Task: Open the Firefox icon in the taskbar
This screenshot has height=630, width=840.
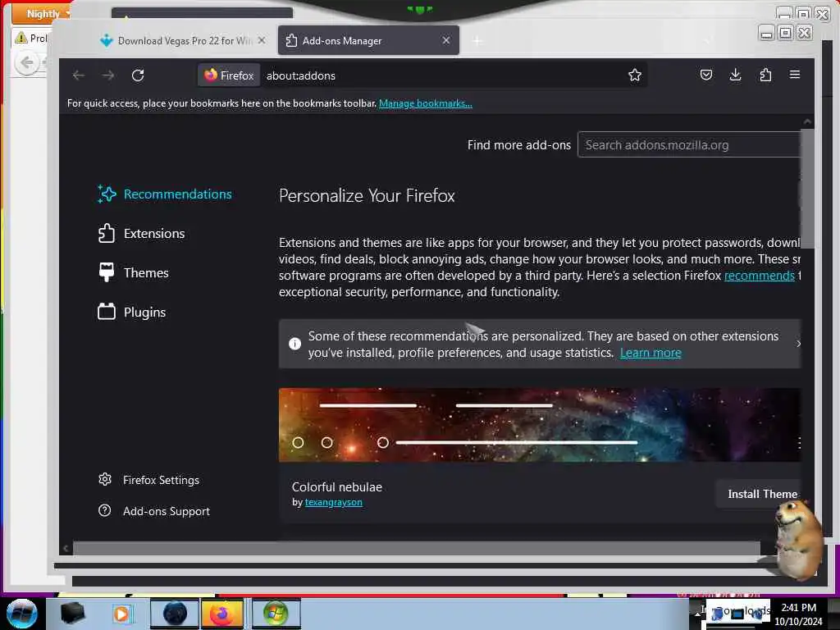Action: [221, 614]
